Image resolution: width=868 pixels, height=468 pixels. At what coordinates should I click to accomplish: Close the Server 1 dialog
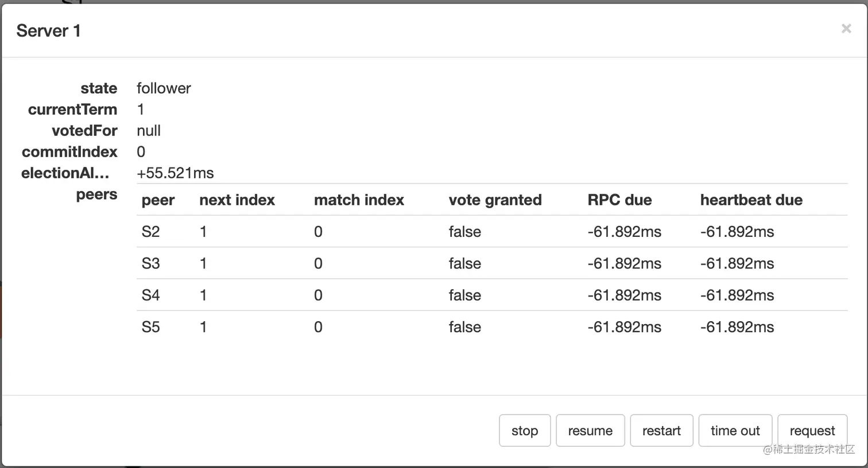tap(846, 29)
